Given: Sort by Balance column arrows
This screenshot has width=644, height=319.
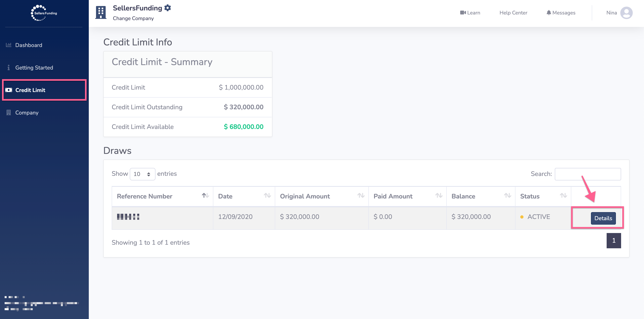Looking at the screenshot, I should [x=507, y=195].
